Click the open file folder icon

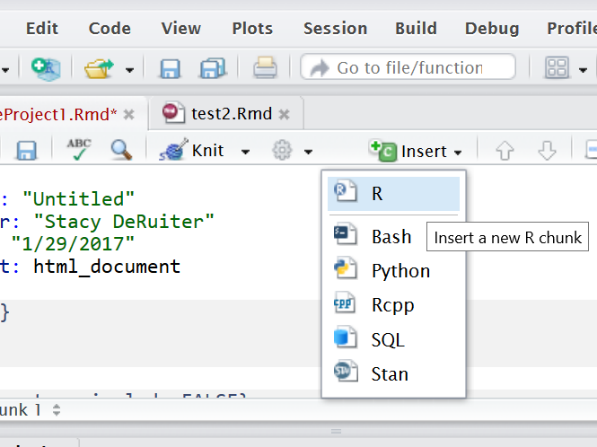tap(99, 69)
